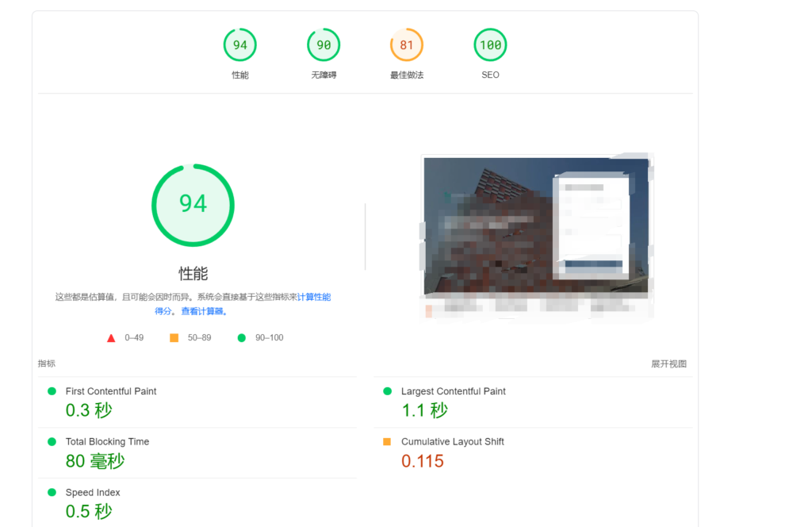Viewport: 812px width, 527px height.
Task: Click green status dot beside First Contentful Paint
Action: [x=52, y=391]
